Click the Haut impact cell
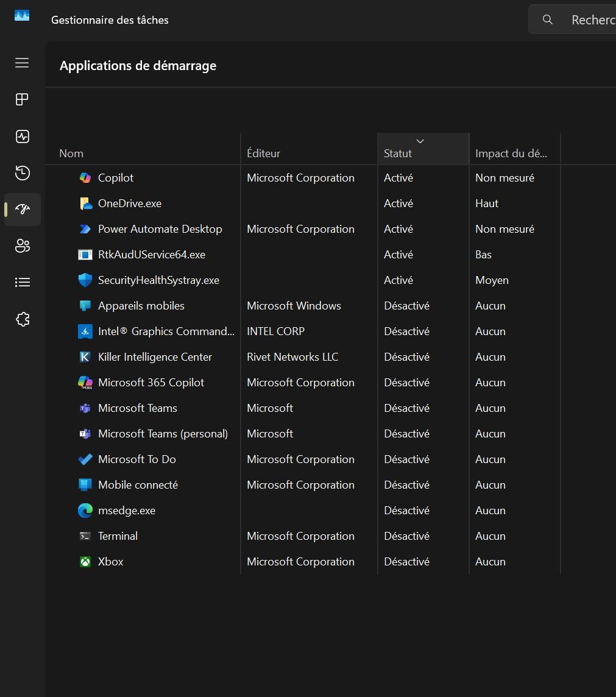Viewport: 616px width, 697px height. (487, 203)
